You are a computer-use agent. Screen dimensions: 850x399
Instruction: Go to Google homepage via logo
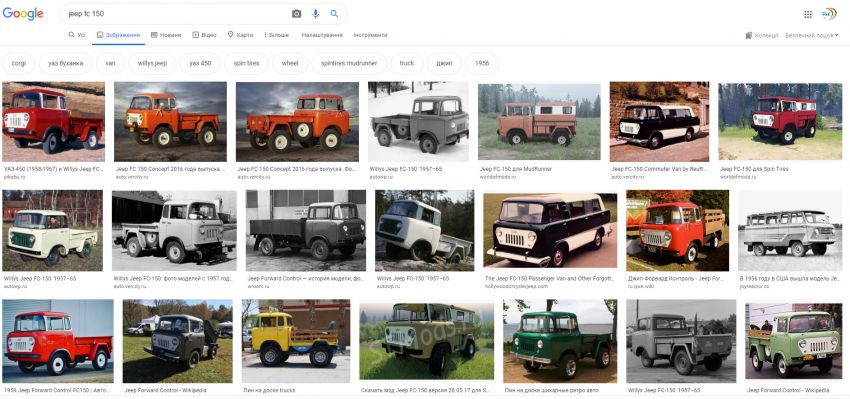[23, 14]
